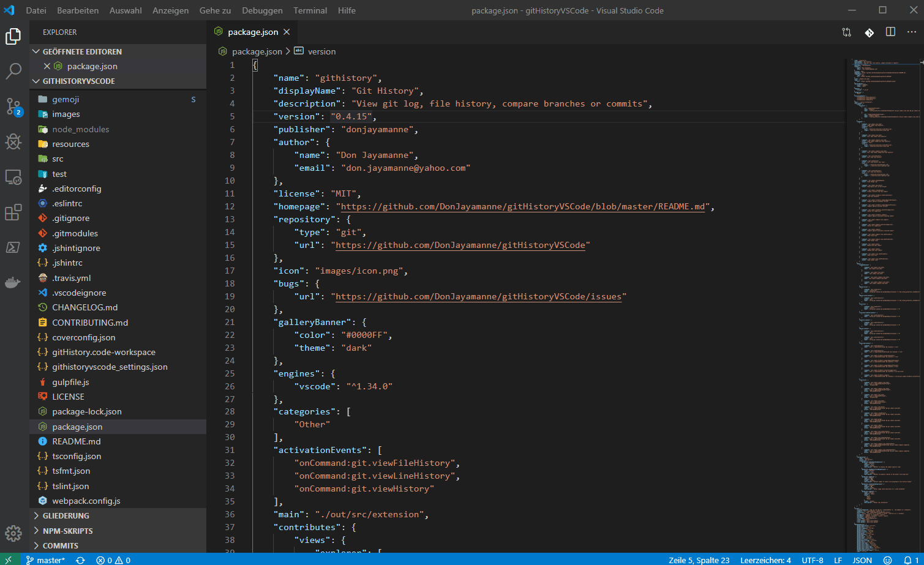Split the editor using the split icon
The image size is (924, 565).
890,32
